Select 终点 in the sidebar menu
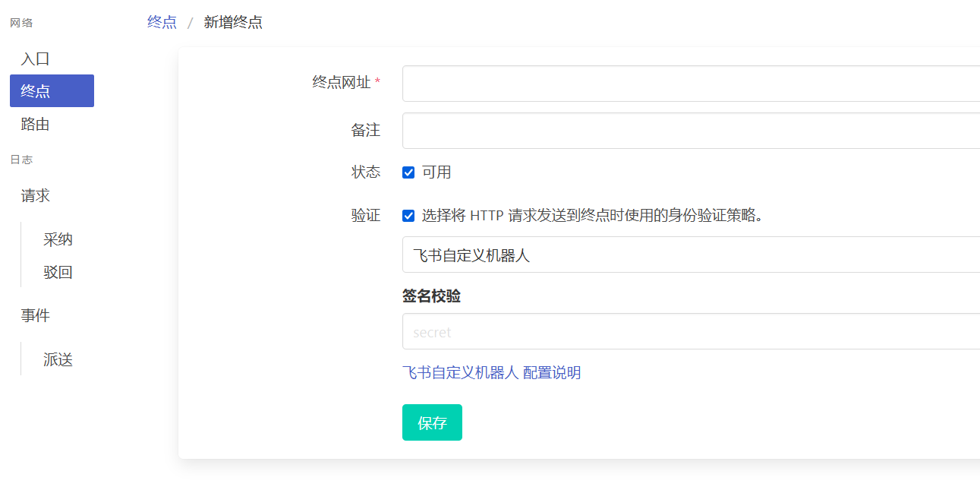 (x=52, y=91)
